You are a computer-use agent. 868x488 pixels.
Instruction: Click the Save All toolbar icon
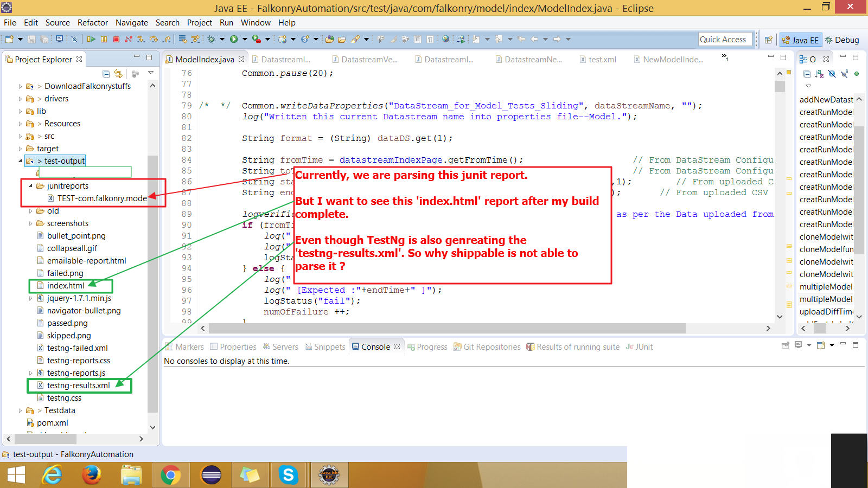coord(44,39)
